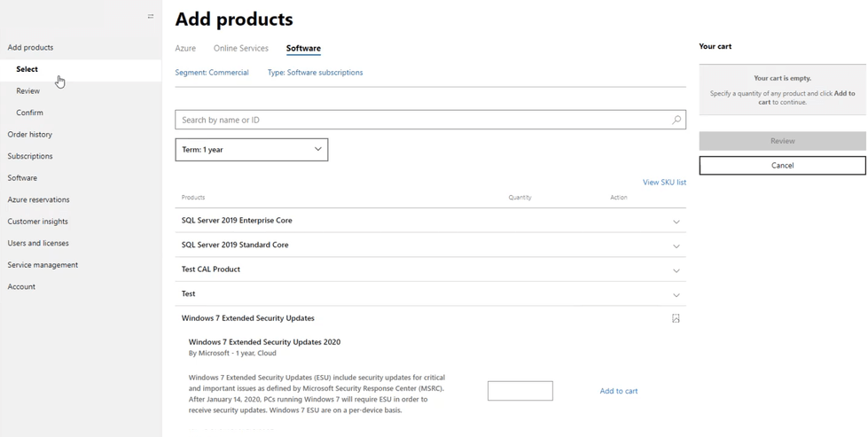Viewport: 868px width, 437px height.
Task: Click the quantity input box
Action: click(x=520, y=391)
